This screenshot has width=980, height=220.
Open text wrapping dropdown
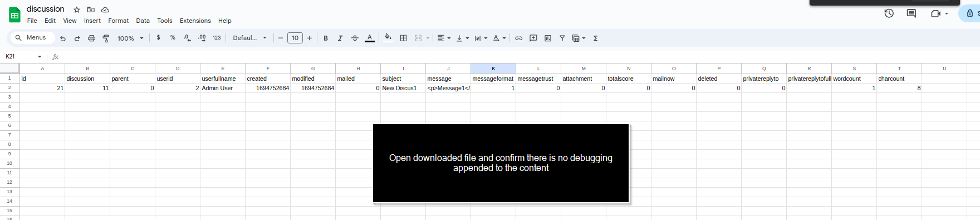pyautogui.click(x=481, y=38)
